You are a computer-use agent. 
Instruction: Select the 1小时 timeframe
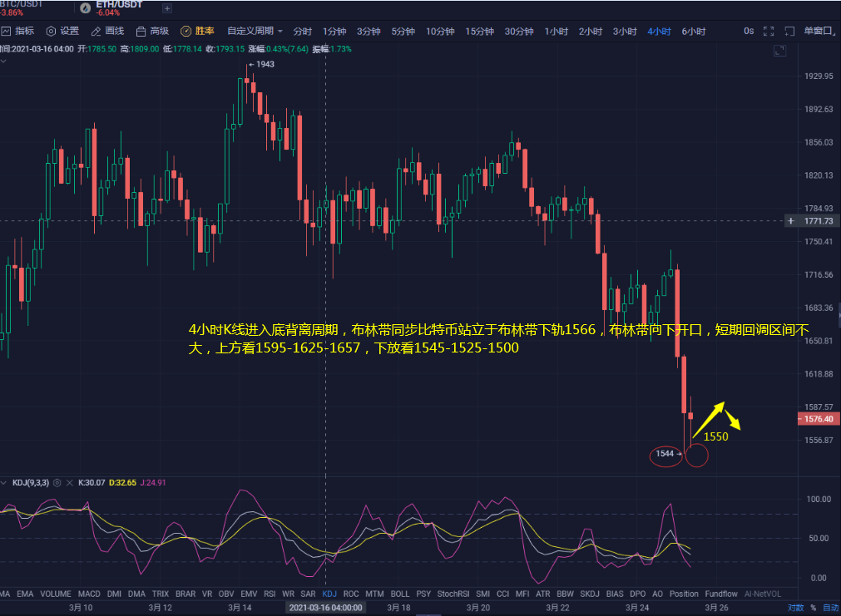(557, 31)
